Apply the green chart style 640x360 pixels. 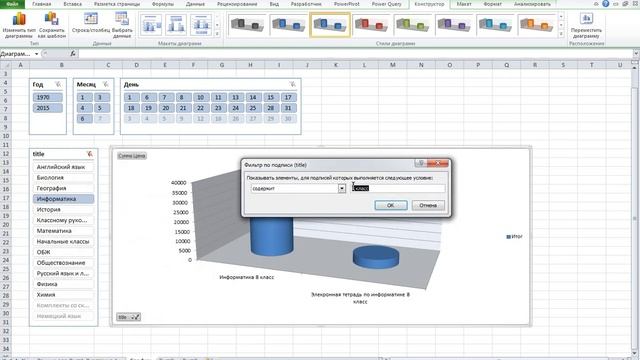pyautogui.click(x=412, y=25)
